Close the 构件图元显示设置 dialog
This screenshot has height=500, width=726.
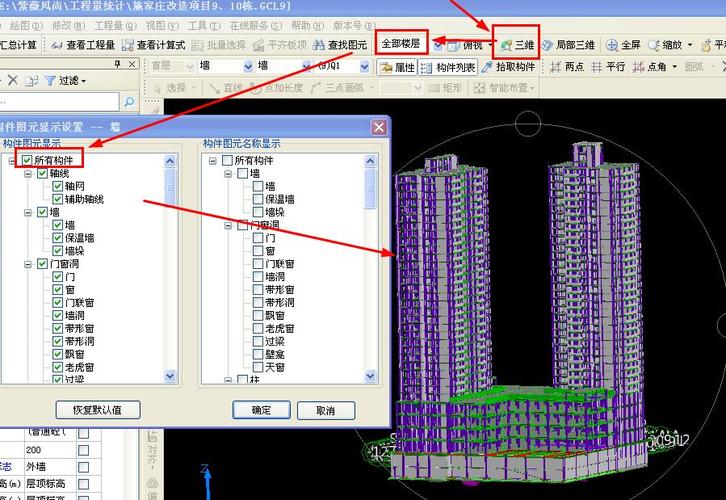(379, 127)
